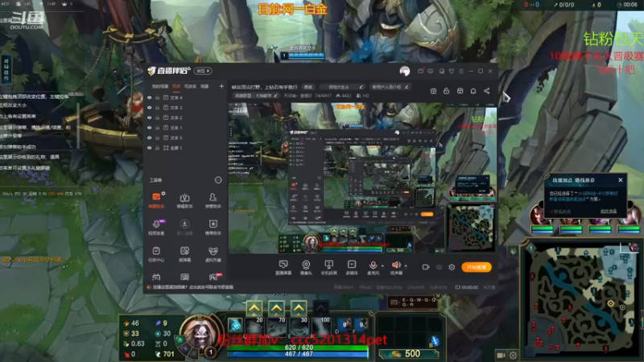
Task: Open the 榜单助手 tool
Action: [x=213, y=227]
